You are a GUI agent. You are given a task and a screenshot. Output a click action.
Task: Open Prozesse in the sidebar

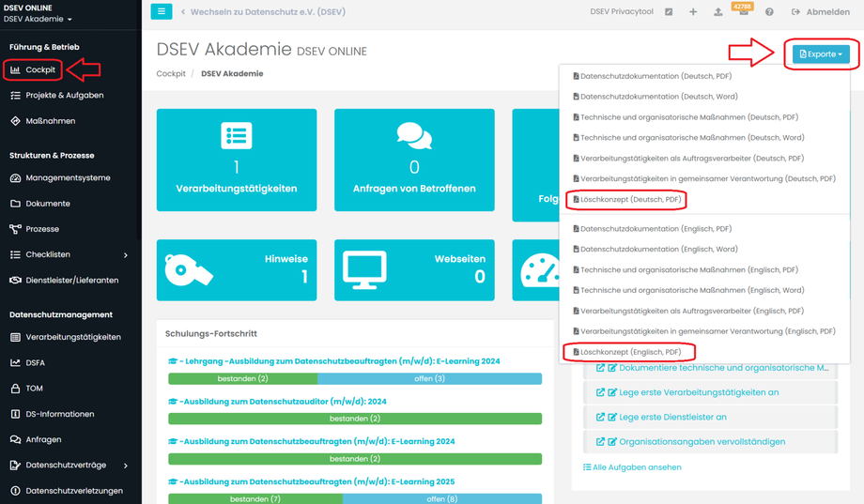[x=35, y=229]
